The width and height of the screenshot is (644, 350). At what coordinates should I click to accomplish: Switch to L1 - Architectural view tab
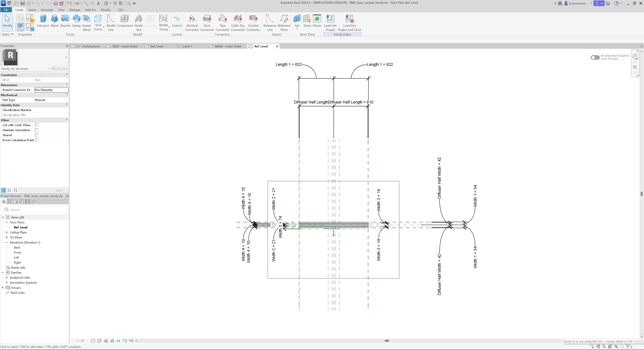[88, 46]
